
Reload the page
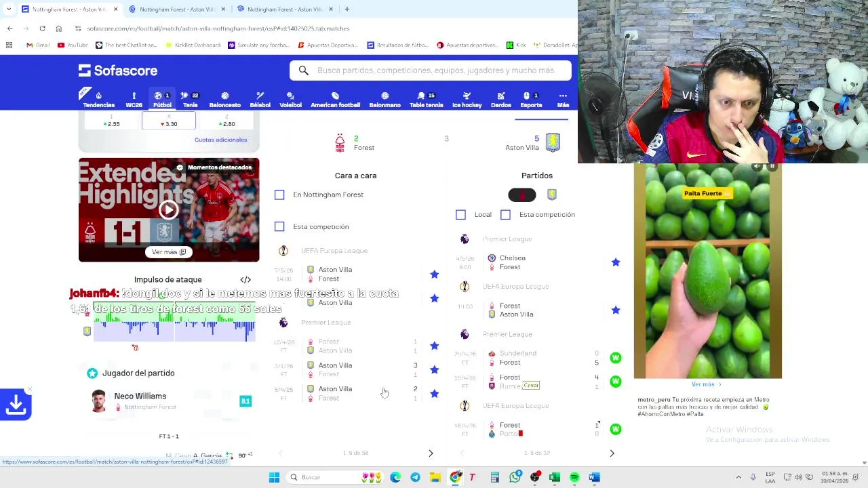click(x=42, y=28)
